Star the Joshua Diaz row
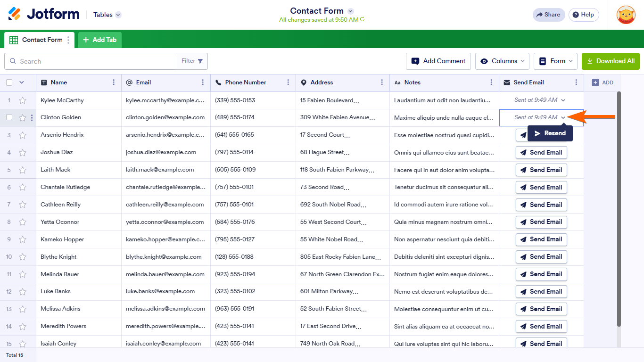This screenshot has width=644, height=362. [23, 153]
